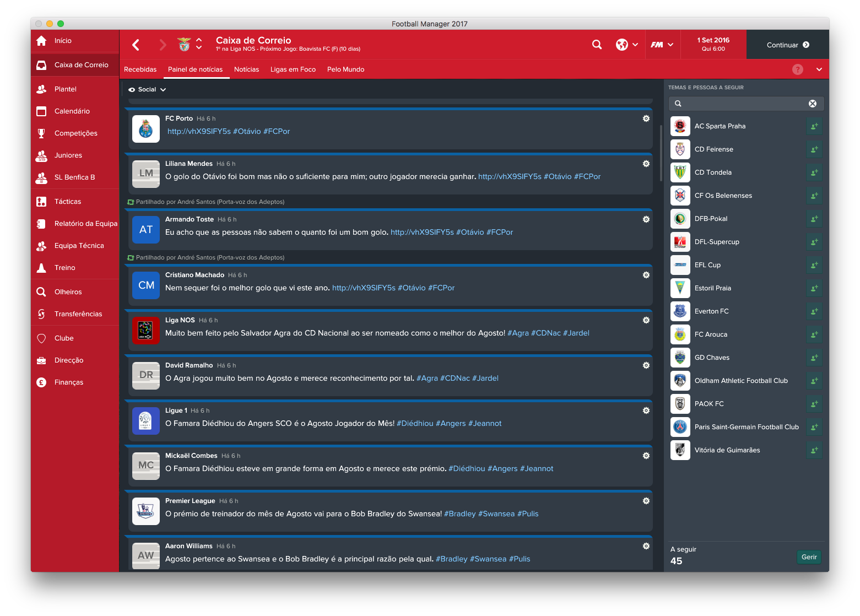Go to Início in the sidebar
The height and width of the screenshot is (616, 860).
coord(75,41)
